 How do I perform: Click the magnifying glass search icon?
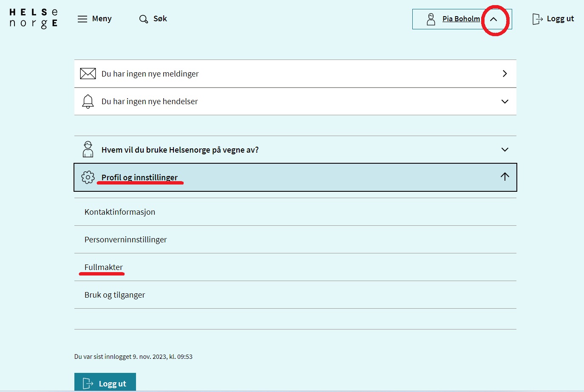point(144,19)
